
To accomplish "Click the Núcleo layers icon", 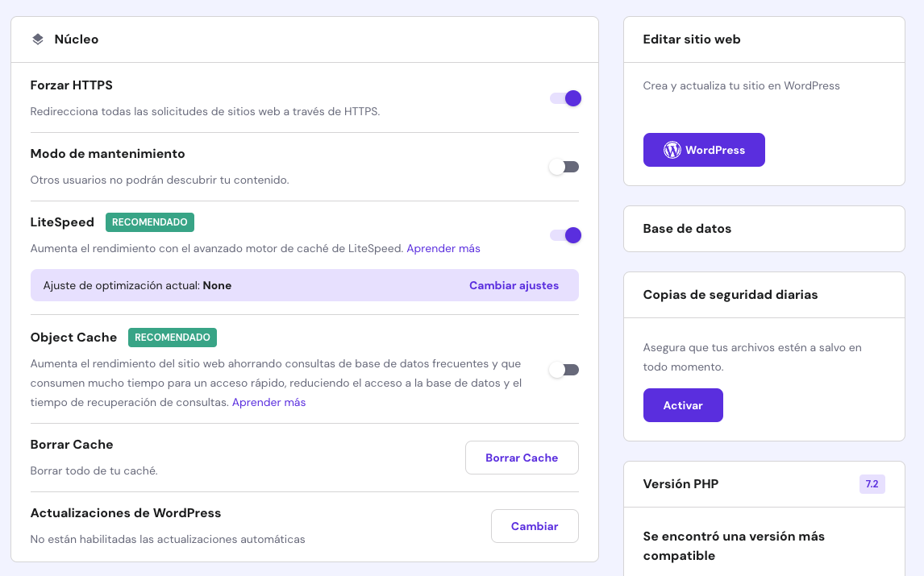I will 38,39.
